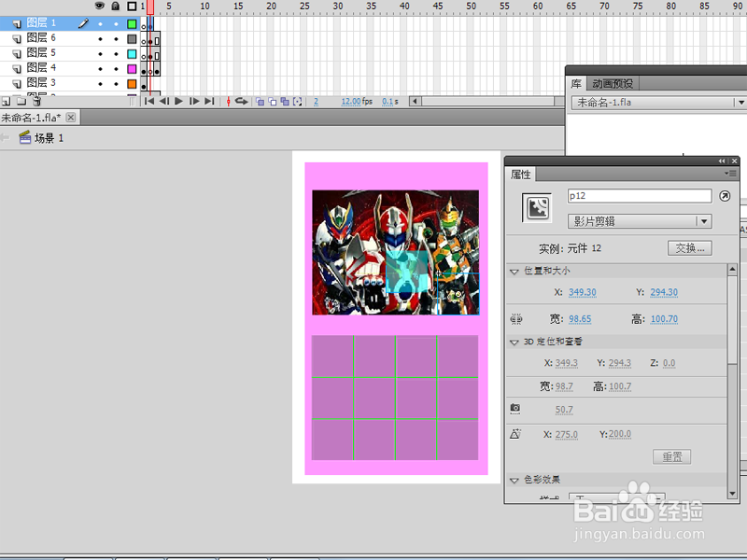
Task: Toggle lock dot of 图层 6
Action: pyautogui.click(x=116, y=39)
